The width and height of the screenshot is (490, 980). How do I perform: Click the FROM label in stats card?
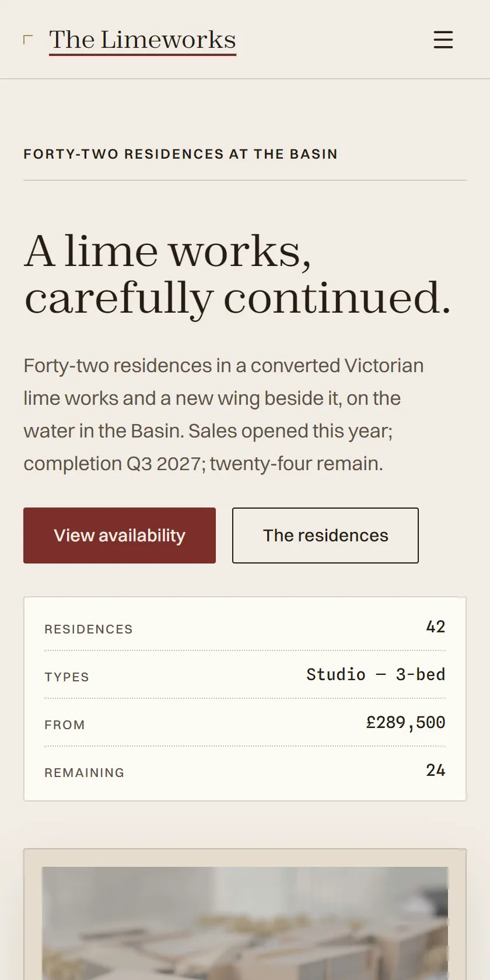(65, 725)
